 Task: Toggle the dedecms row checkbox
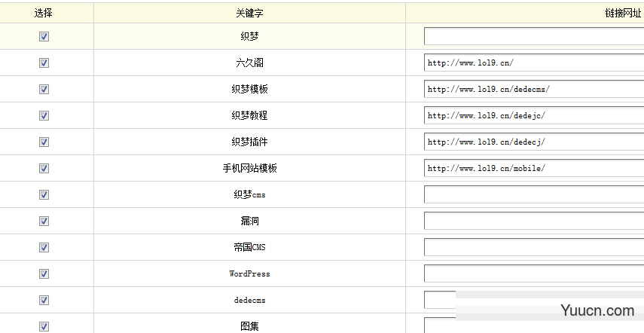(44, 300)
